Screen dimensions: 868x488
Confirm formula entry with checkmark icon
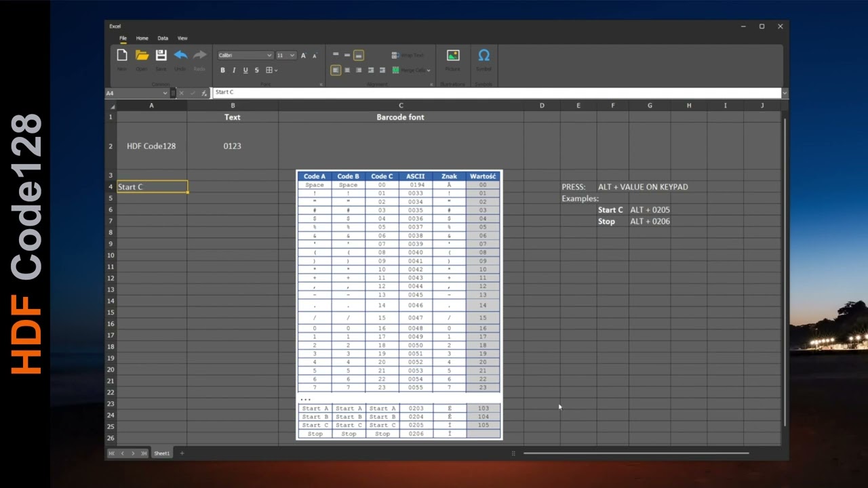[x=193, y=93]
